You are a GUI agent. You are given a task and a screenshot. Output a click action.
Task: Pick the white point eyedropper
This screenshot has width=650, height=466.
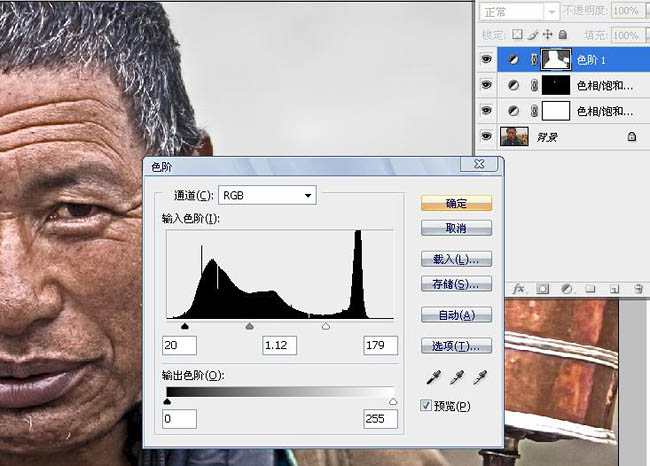tap(481, 378)
